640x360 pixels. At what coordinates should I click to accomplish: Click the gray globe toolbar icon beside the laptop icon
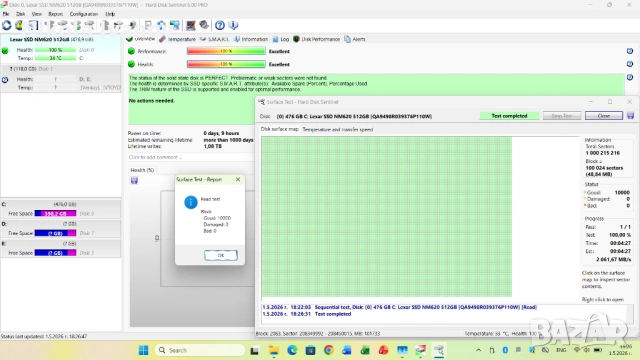(204, 25)
